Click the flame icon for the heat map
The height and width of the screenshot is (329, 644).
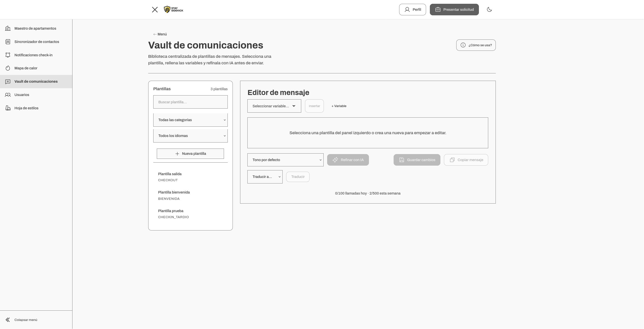(x=8, y=68)
